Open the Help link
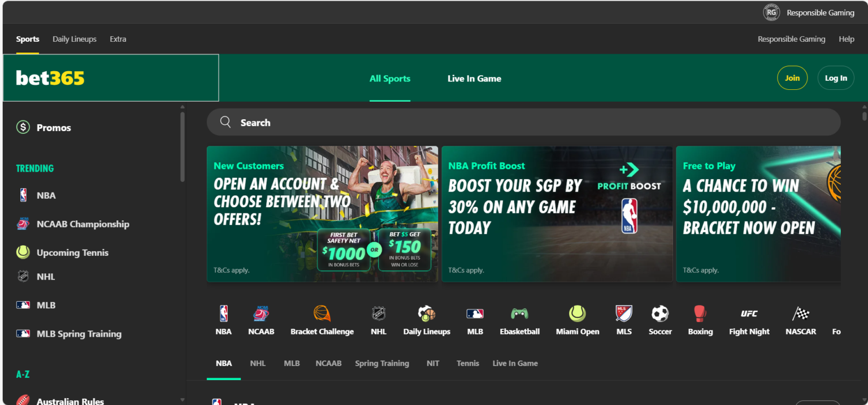 [x=847, y=39]
